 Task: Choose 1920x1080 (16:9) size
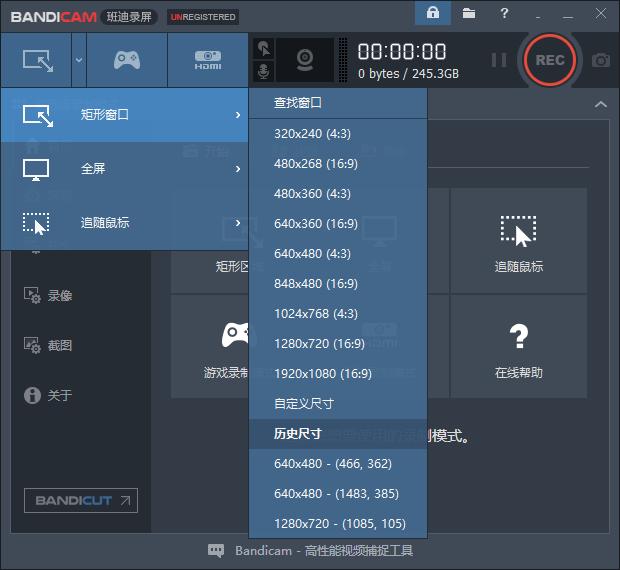point(338,374)
